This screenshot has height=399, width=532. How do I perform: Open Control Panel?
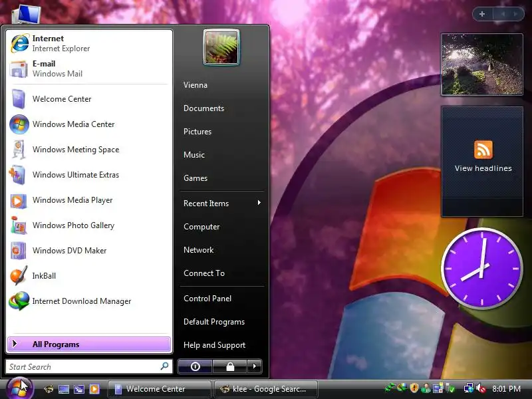click(x=221, y=298)
